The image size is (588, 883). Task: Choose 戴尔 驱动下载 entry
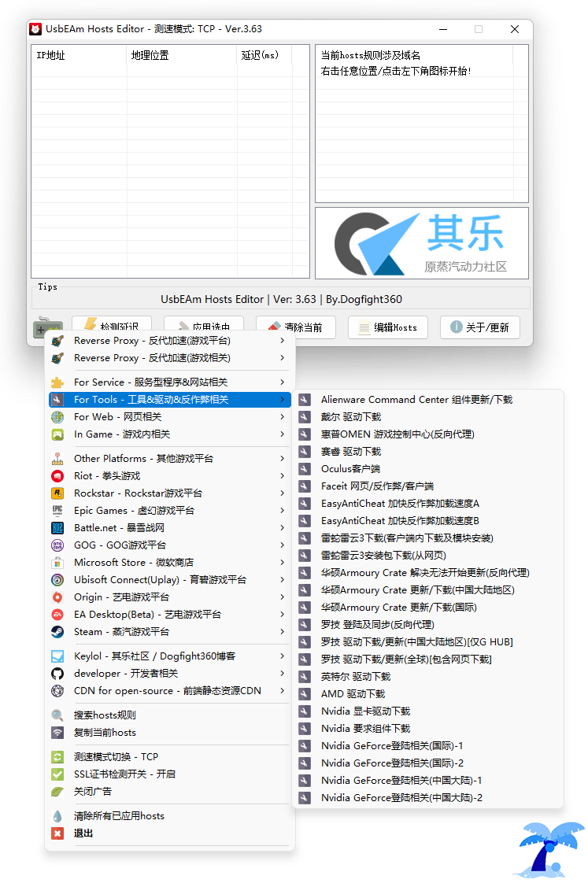427,417
